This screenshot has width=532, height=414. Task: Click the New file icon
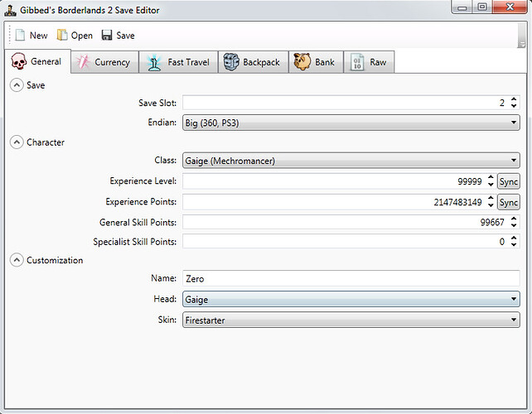[x=20, y=36]
